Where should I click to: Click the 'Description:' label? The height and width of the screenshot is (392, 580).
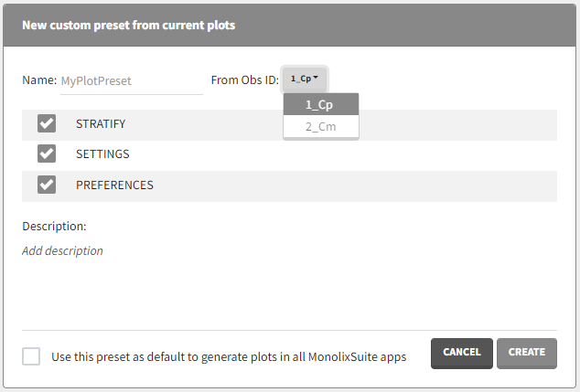[54, 226]
